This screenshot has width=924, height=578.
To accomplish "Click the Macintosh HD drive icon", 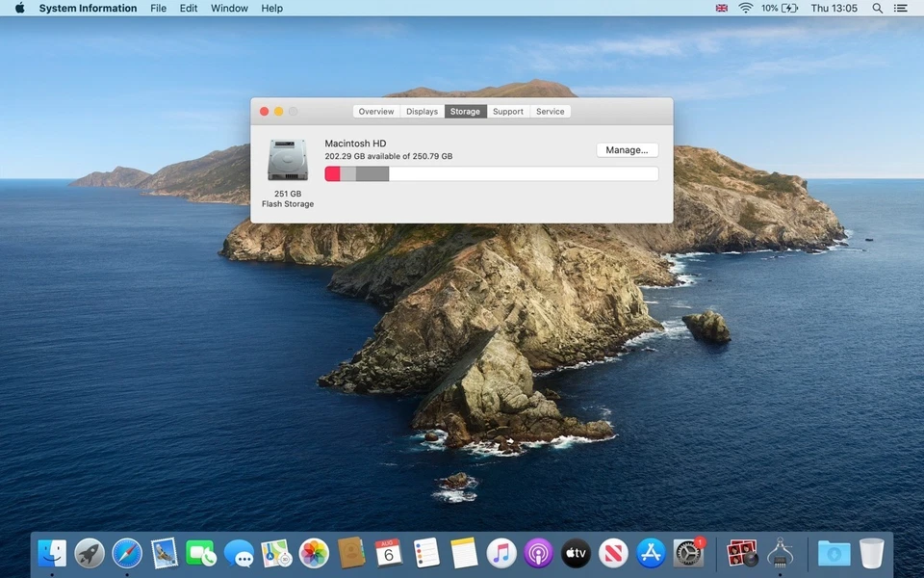I will click(x=288, y=160).
